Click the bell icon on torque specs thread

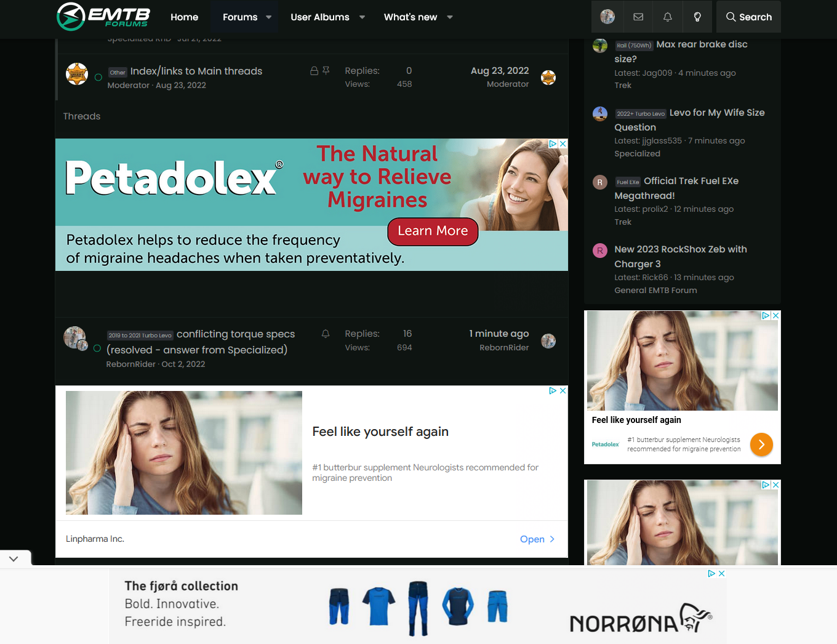click(326, 334)
